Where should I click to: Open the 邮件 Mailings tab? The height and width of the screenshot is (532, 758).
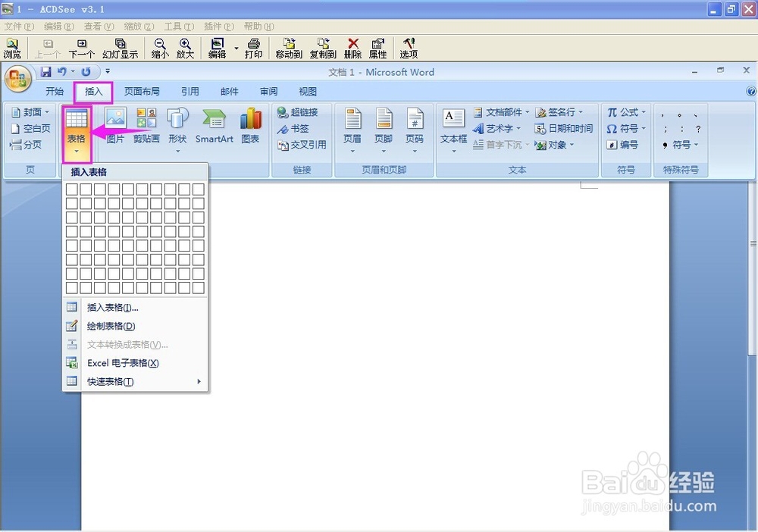click(x=229, y=92)
